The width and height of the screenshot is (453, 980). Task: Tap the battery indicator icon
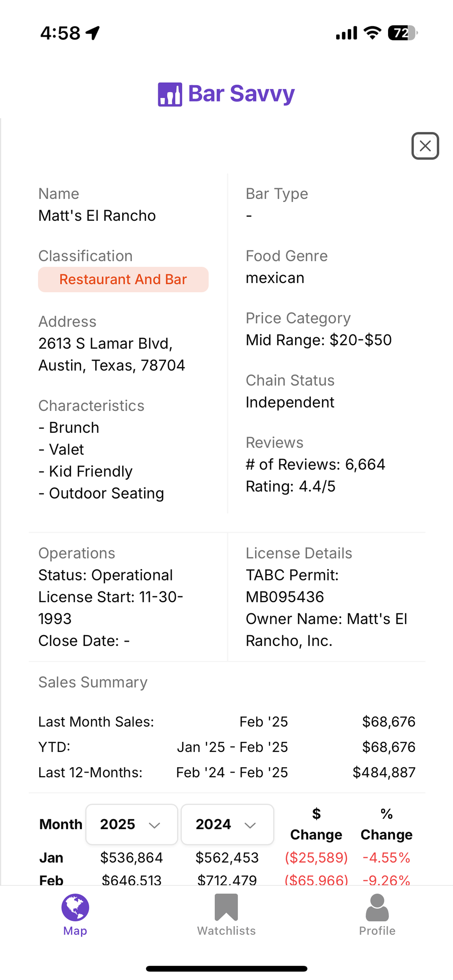tap(402, 33)
